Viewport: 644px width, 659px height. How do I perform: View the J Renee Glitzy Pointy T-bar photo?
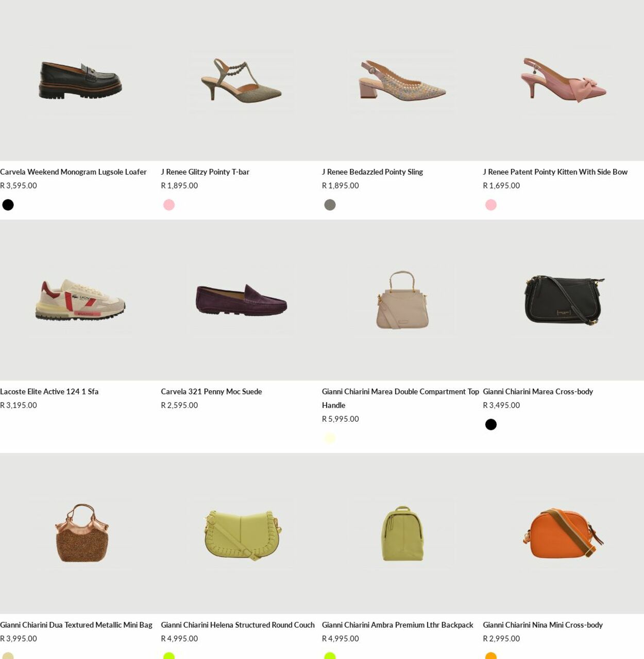[241, 80]
